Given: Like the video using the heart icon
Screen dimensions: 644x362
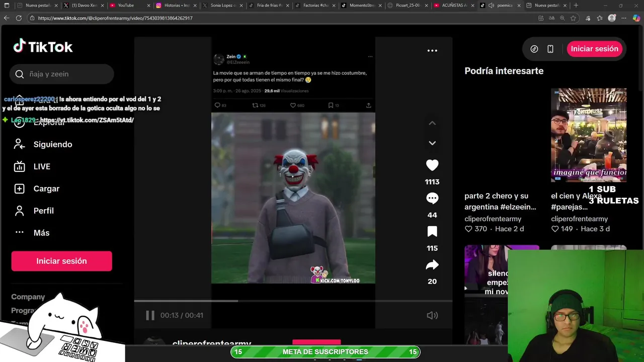Looking at the screenshot, I should coord(432,165).
